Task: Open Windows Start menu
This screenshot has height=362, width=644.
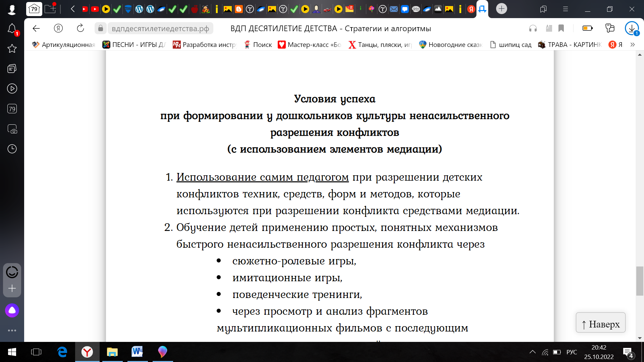Action: pos(12,352)
